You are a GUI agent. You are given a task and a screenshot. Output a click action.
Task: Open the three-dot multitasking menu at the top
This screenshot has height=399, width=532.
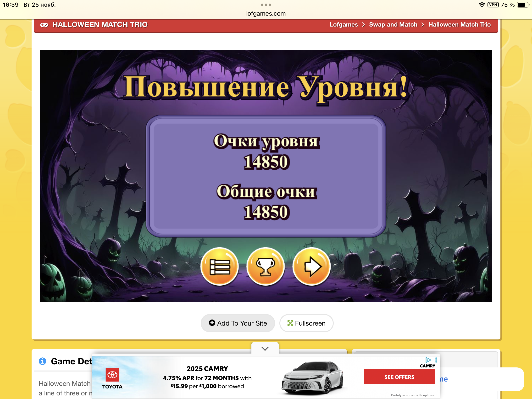(266, 5)
